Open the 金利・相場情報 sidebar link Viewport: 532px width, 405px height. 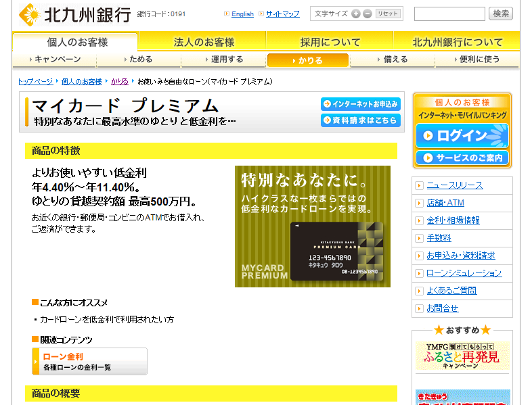453,220
